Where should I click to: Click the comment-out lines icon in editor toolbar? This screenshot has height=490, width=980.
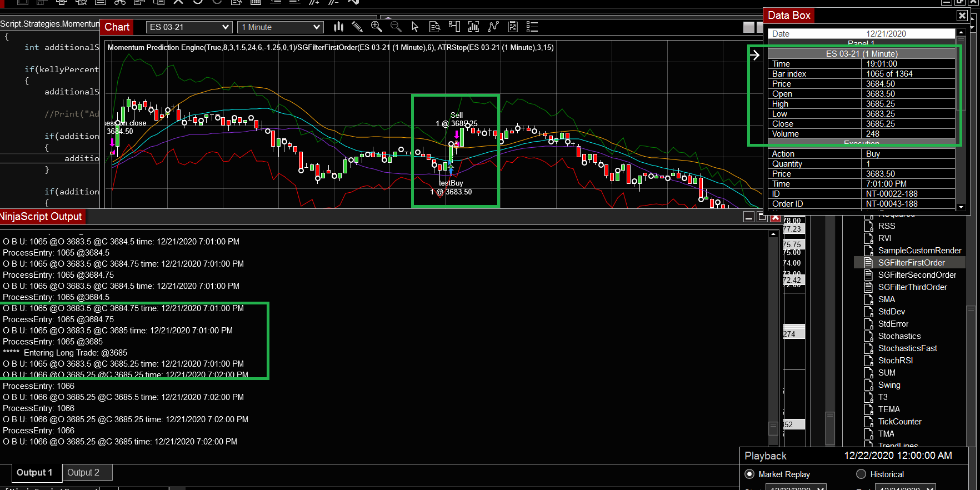tap(314, 2)
